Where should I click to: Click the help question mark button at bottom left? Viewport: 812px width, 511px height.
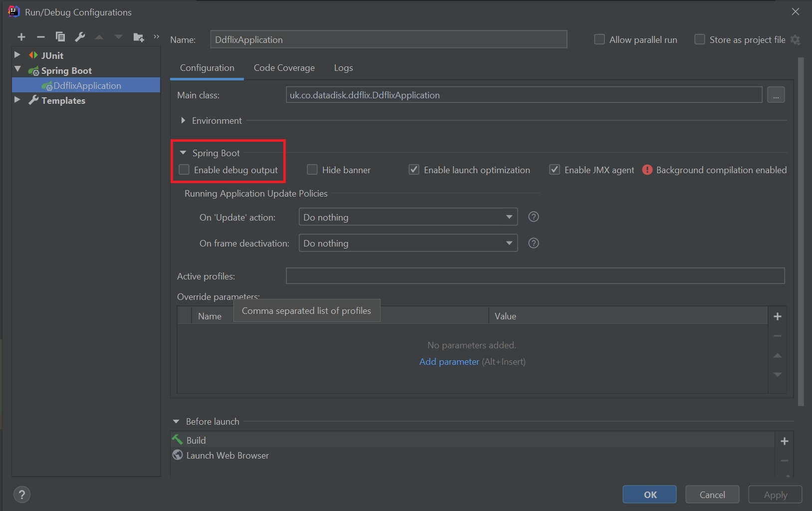[21, 495]
